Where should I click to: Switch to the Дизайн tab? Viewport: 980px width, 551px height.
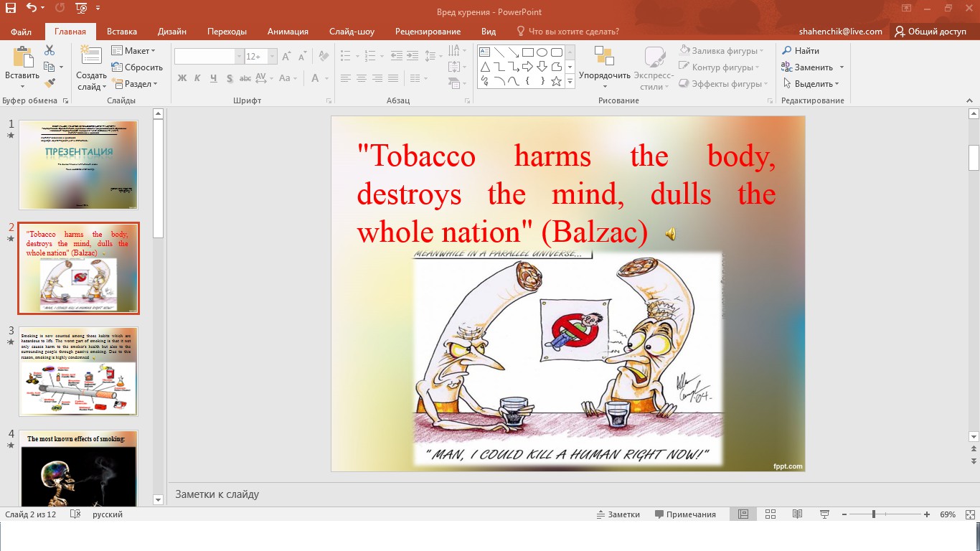(x=172, y=32)
